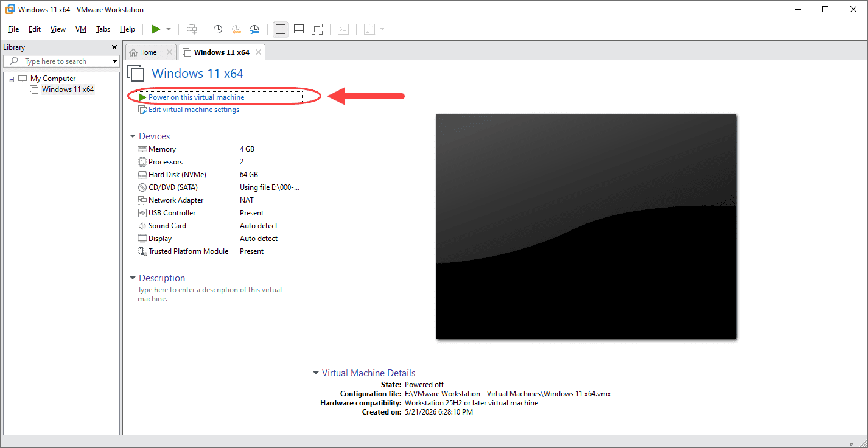The height and width of the screenshot is (448, 868).
Task: Click the USB Controller device icon
Action: pos(142,213)
